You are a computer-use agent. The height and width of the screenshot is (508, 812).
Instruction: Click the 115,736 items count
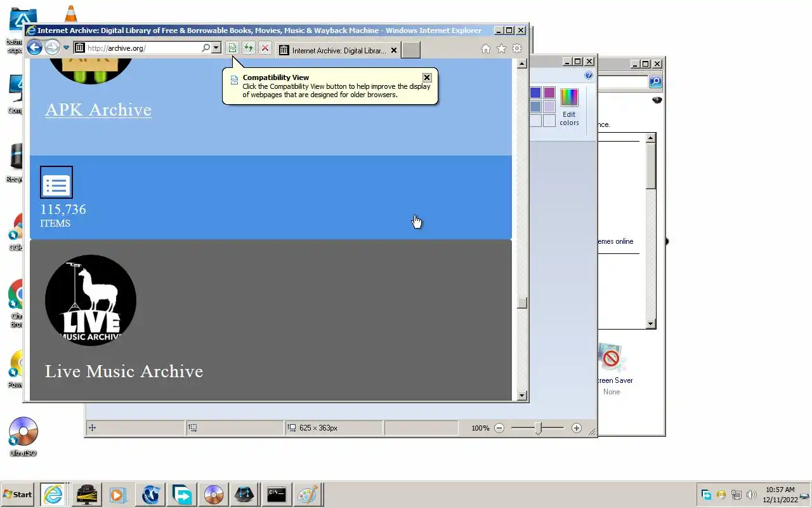pyautogui.click(x=63, y=210)
